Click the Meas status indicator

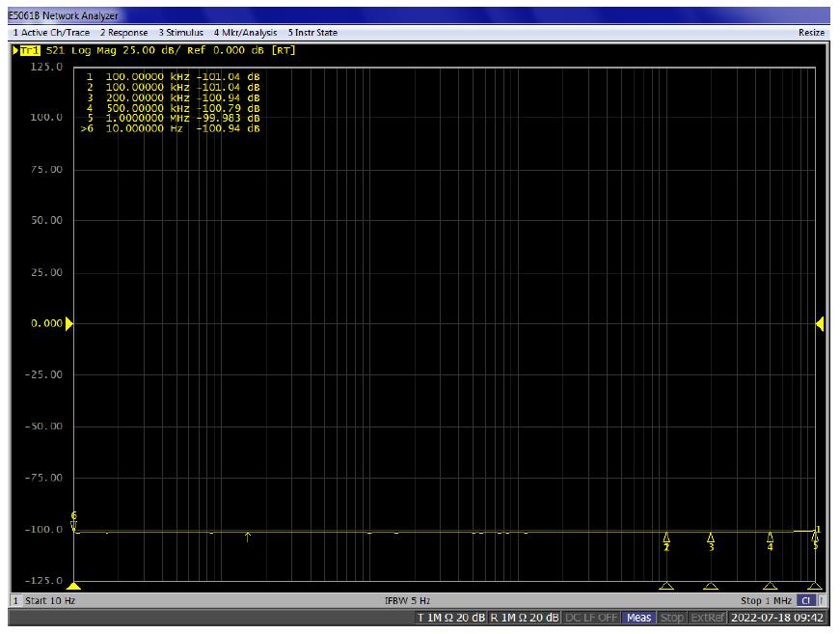point(638,618)
